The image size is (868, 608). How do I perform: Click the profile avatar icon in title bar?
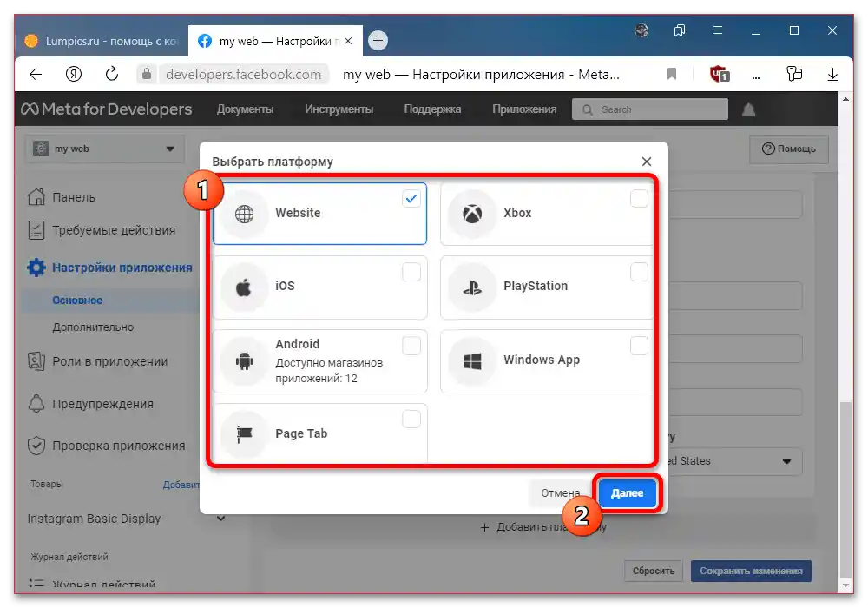[x=641, y=30]
